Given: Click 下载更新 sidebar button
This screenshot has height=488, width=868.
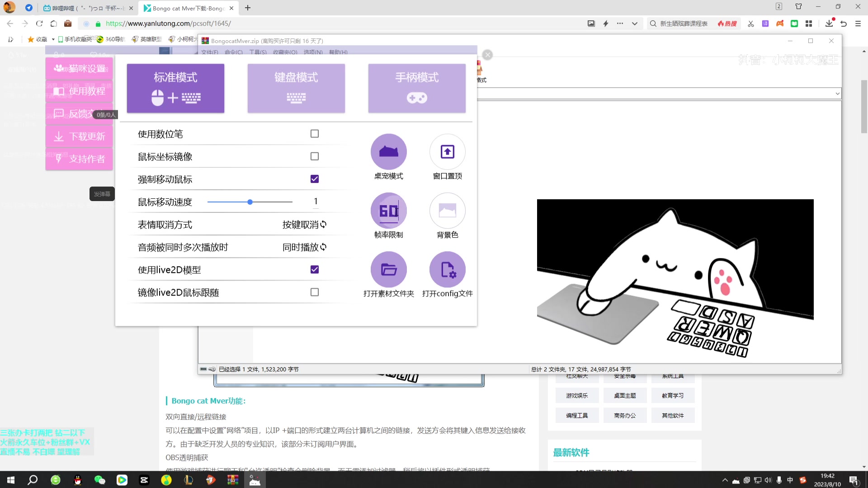Looking at the screenshot, I should pos(79,136).
